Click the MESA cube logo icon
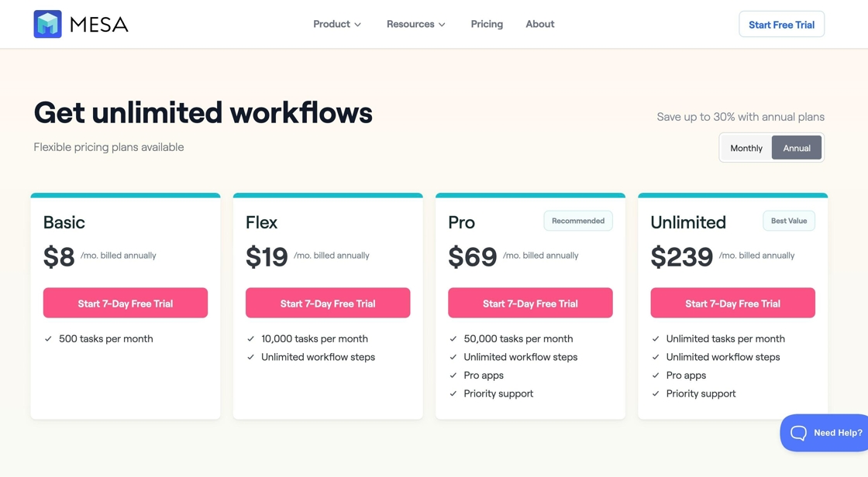The image size is (868, 477). pyautogui.click(x=47, y=24)
